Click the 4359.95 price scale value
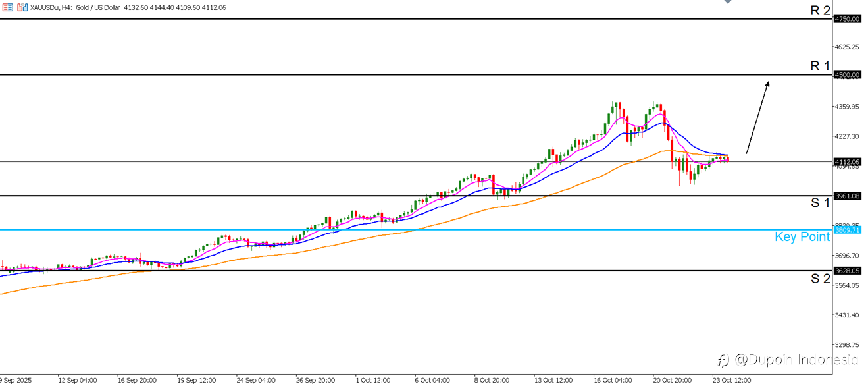This screenshot has width=868, height=384. (847, 107)
